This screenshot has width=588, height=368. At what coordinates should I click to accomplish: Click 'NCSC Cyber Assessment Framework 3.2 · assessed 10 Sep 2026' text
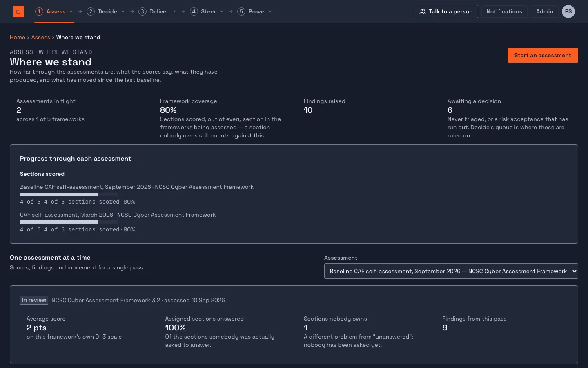pyautogui.click(x=138, y=300)
